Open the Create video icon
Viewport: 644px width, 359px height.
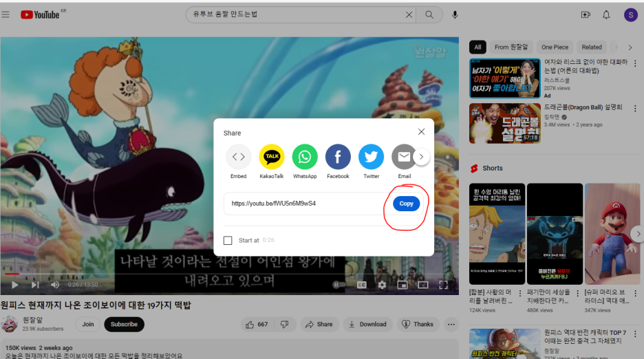click(586, 15)
